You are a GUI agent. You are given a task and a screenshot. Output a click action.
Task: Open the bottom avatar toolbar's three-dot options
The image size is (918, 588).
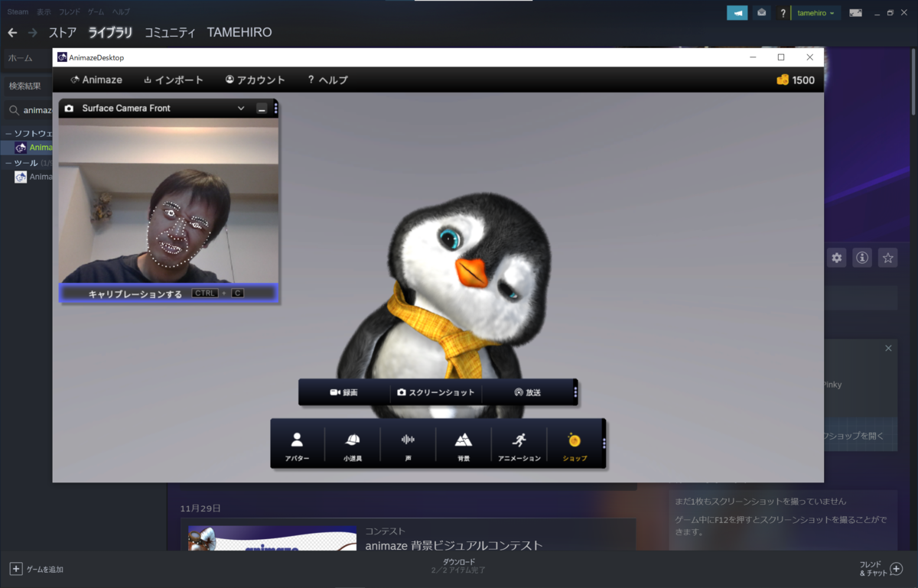pos(604,443)
